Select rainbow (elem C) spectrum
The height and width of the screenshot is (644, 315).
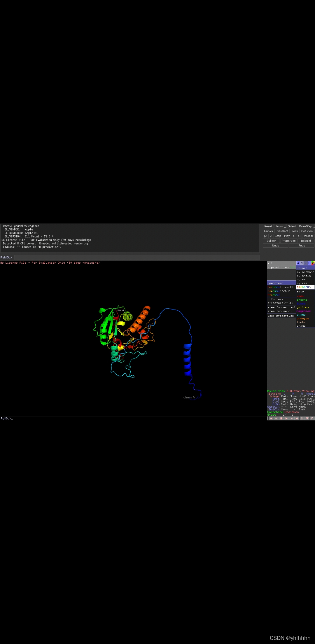[x=281, y=287]
